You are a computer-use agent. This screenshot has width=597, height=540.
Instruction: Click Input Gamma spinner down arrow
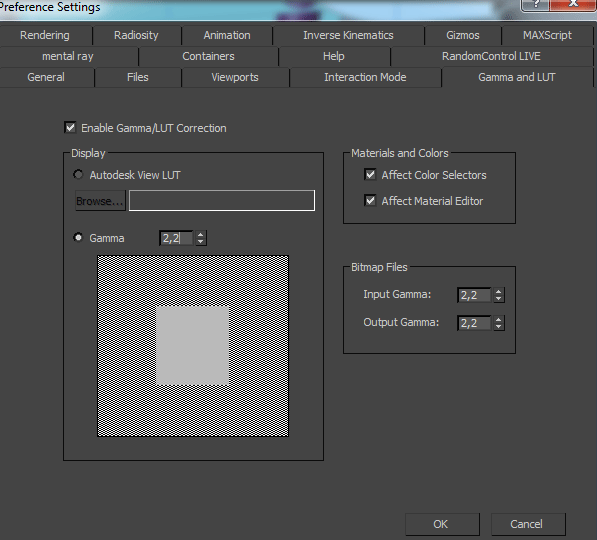pos(498,299)
